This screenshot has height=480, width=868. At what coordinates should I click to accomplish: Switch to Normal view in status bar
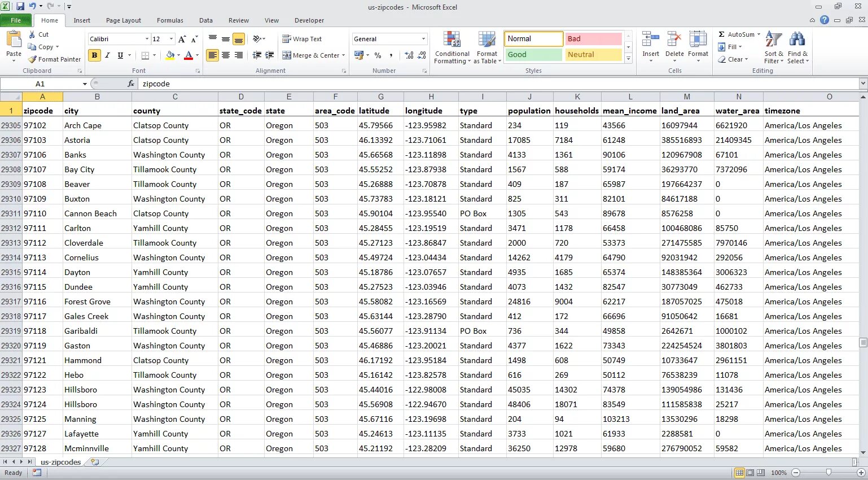[x=739, y=473]
